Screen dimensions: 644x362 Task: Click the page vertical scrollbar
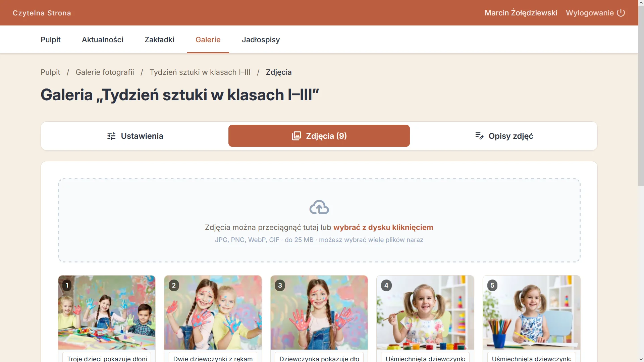point(641,181)
